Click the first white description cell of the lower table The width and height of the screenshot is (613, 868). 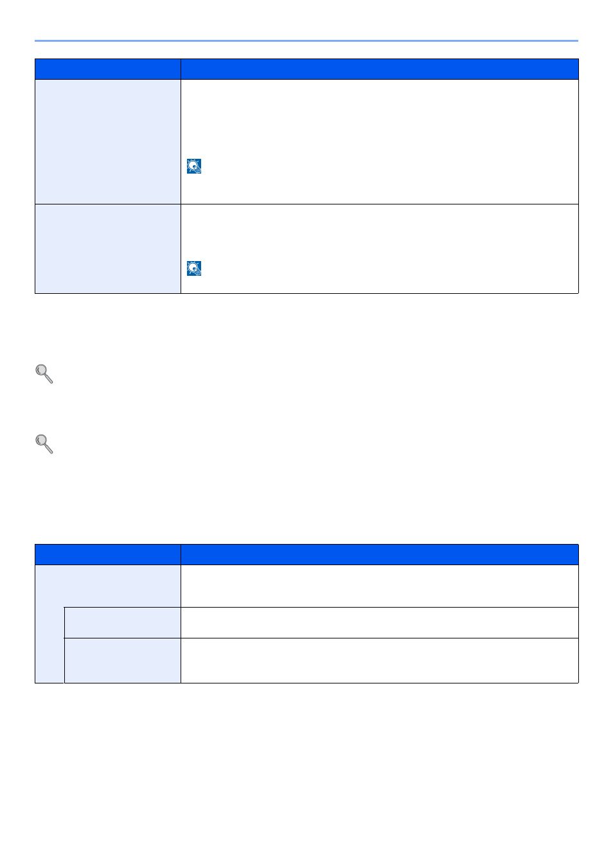[380, 586]
